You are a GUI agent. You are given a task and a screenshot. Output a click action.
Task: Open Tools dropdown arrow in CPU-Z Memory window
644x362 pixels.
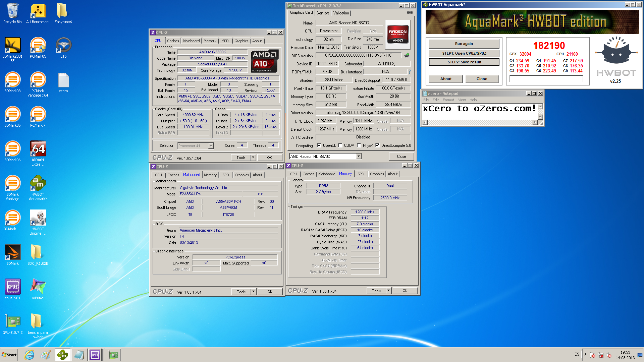[x=389, y=291]
